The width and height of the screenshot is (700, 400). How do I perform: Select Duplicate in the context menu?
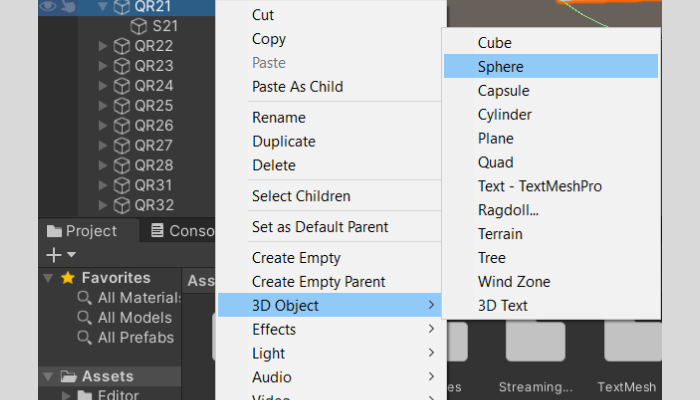pos(283,142)
